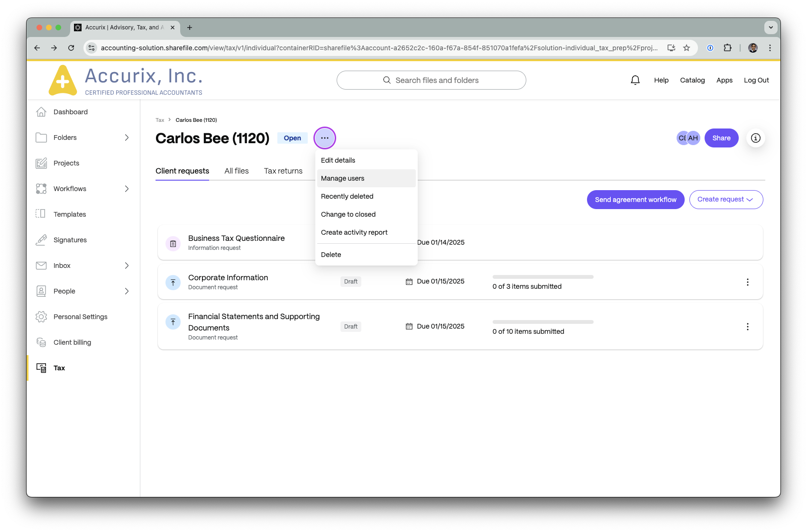The image size is (807, 532).
Task: Click the Financial Statements upload icon
Action: click(x=173, y=322)
